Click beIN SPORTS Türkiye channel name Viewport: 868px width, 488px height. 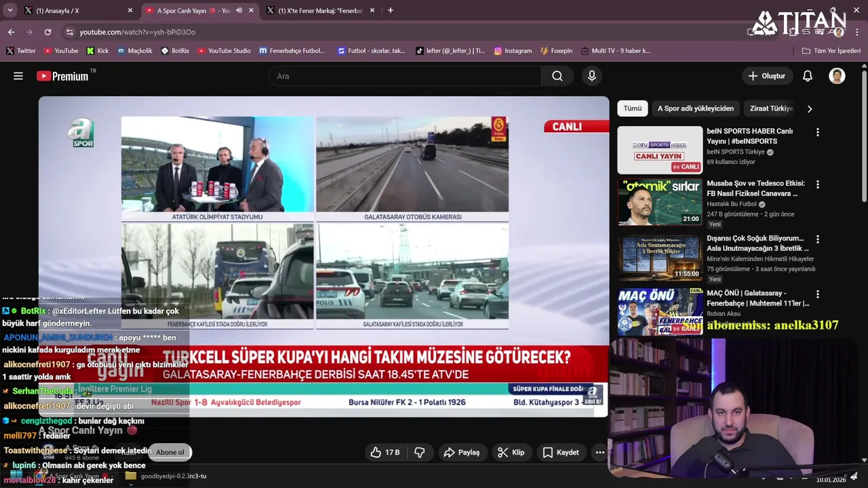click(735, 152)
